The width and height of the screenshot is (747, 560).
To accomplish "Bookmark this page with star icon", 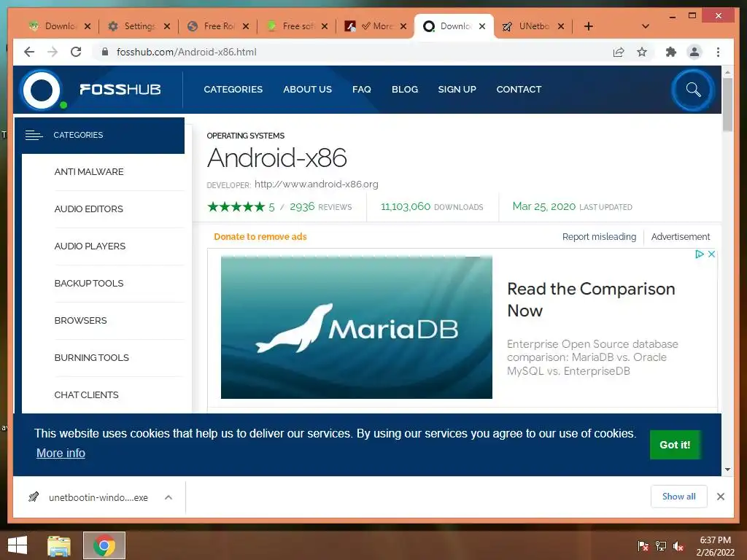I will click(x=642, y=52).
